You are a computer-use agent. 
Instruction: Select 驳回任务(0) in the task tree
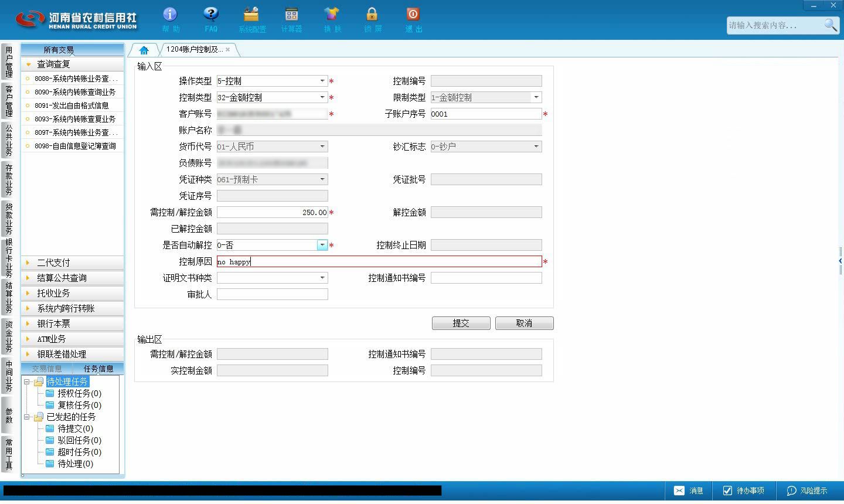pyautogui.click(x=79, y=440)
